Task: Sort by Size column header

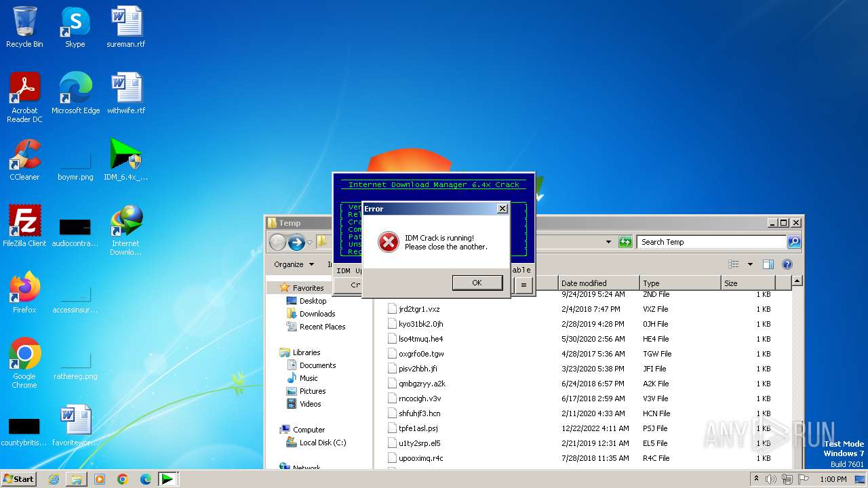Action: click(x=748, y=283)
